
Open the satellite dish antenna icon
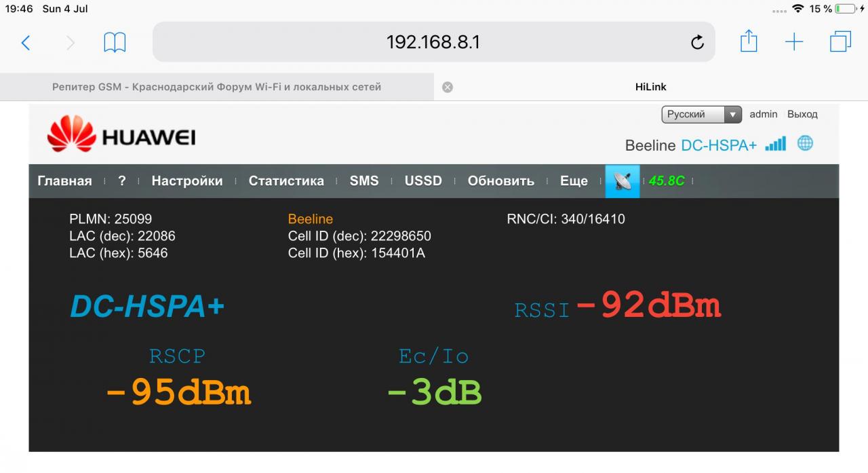click(x=623, y=181)
